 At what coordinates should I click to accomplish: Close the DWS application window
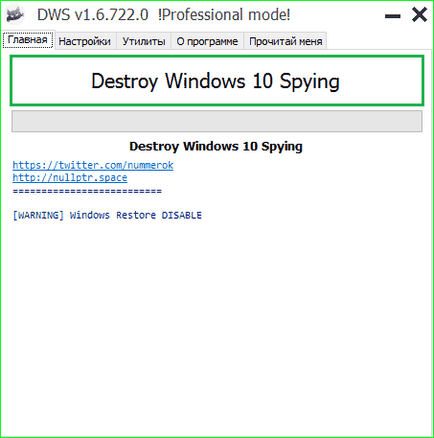pyautogui.click(x=419, y=15)
